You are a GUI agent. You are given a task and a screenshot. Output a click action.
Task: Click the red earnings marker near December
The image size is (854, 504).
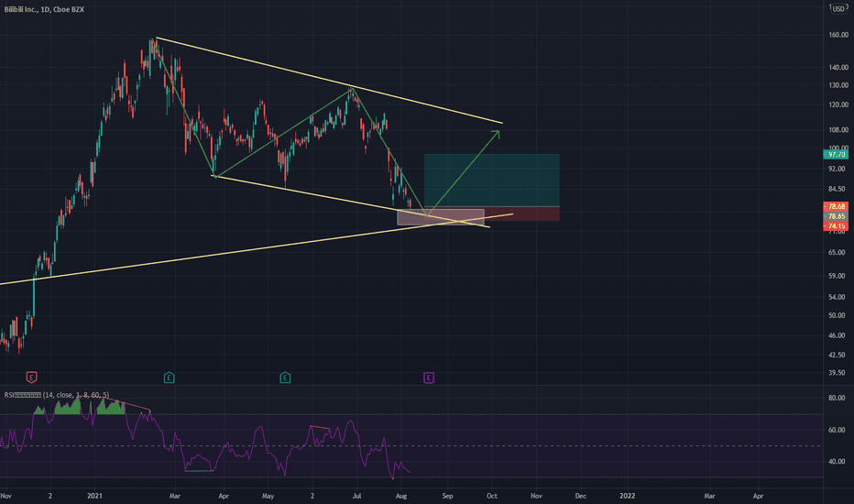click(31, 377)
